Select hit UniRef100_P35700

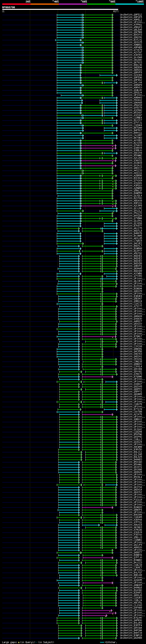131,535
